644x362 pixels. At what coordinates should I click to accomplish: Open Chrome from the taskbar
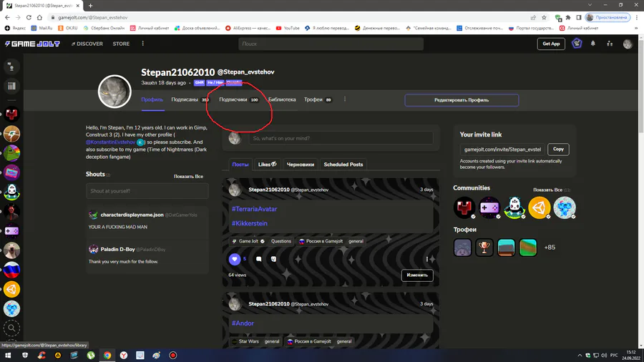[x=107, y=356]
